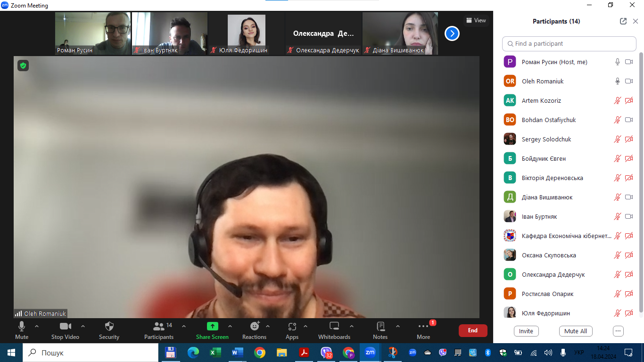The width and height of the screenshot is (644, 362).
Task: Click the red End meeting button
Action: coord(472,330)
